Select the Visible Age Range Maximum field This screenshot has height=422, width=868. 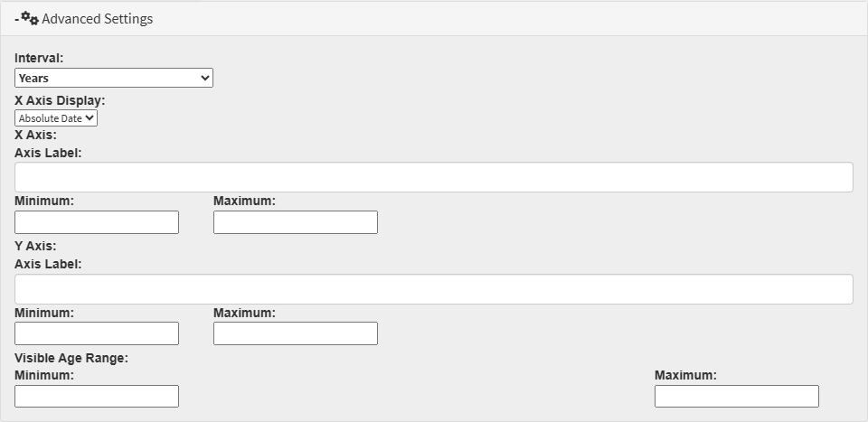[x=736, y=396]
